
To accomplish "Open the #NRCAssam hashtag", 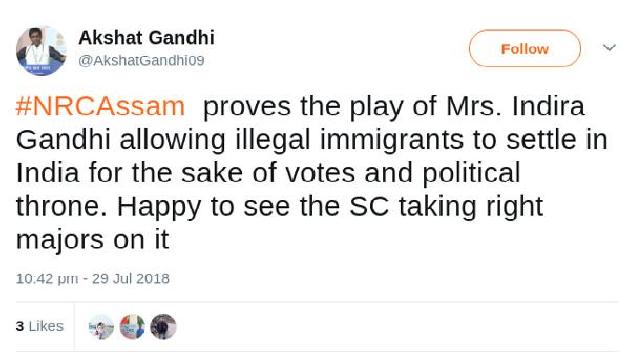I will 100,106.
